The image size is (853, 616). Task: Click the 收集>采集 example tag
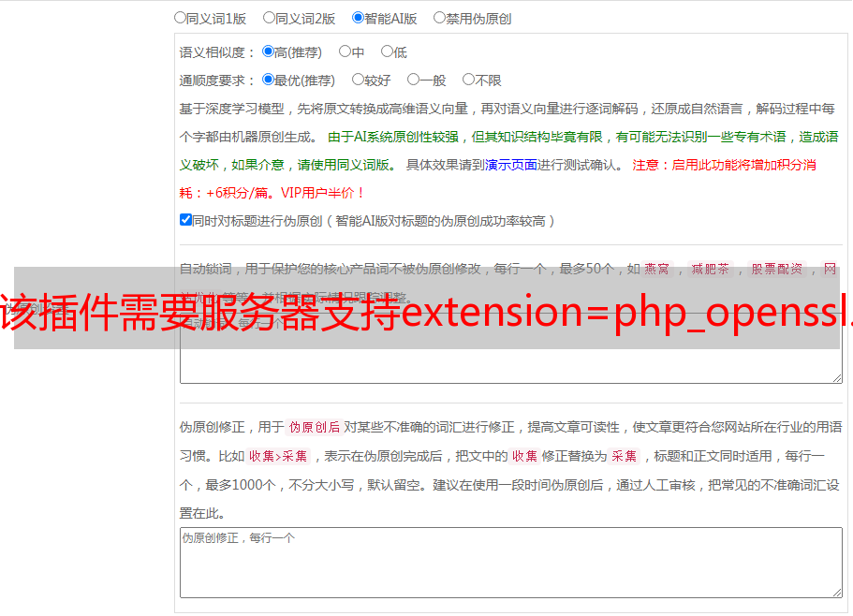pos(278,456)
